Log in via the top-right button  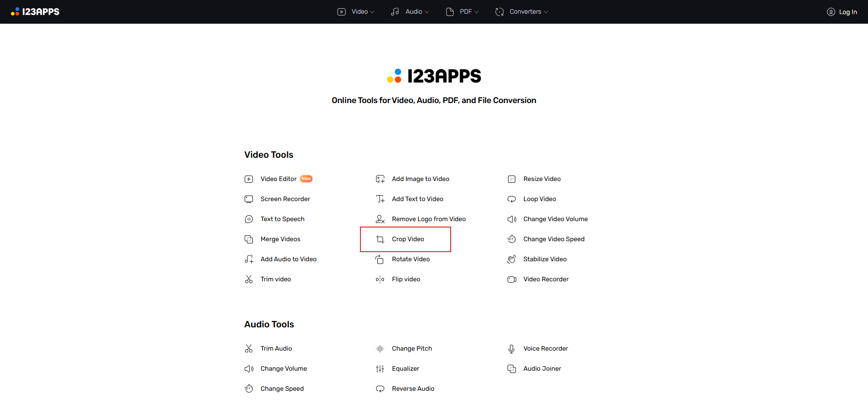pos(842,12)
